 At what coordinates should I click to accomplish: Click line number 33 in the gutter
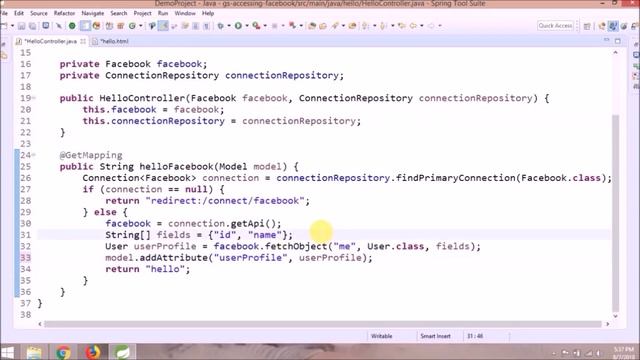tap(25, 258)
